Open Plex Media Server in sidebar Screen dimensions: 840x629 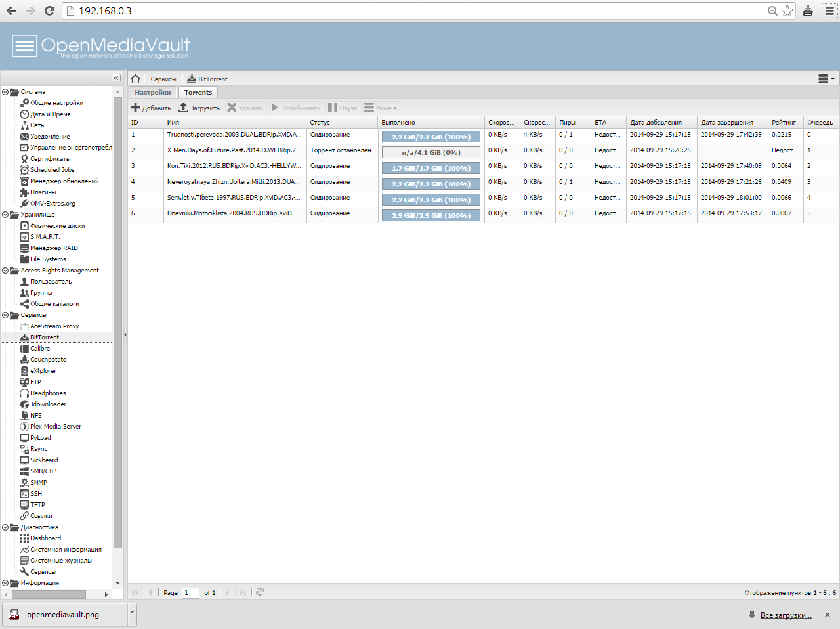(x=55, y=427)
